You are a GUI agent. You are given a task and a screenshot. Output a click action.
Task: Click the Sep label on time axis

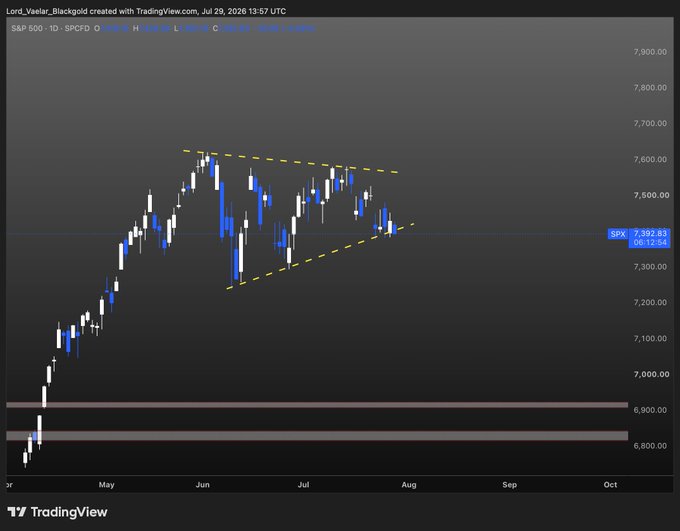coord(510,485)
